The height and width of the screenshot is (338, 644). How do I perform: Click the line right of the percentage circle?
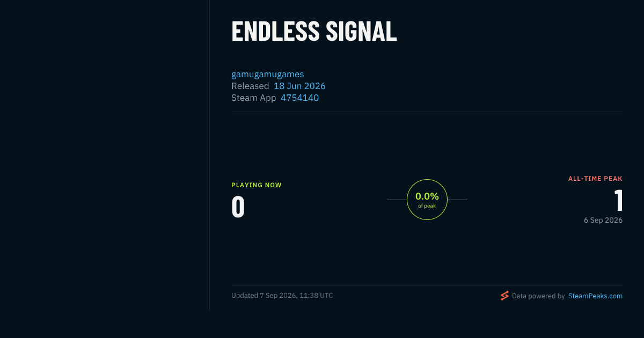point(457,200)
